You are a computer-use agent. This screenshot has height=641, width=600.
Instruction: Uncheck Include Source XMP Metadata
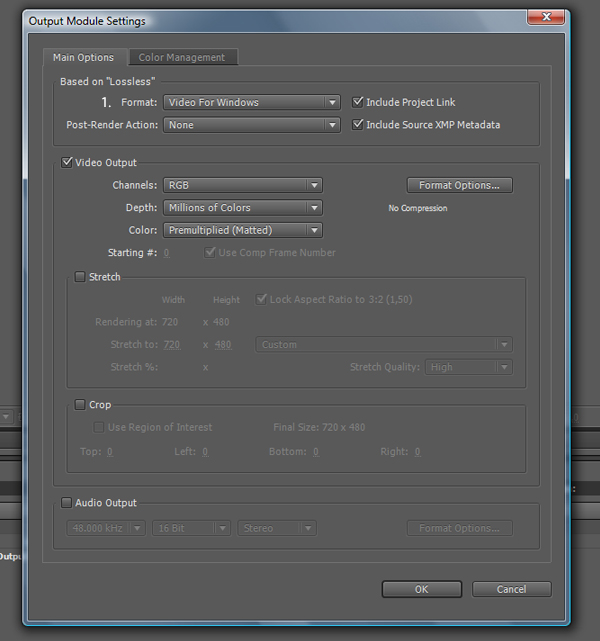[358, 124]
